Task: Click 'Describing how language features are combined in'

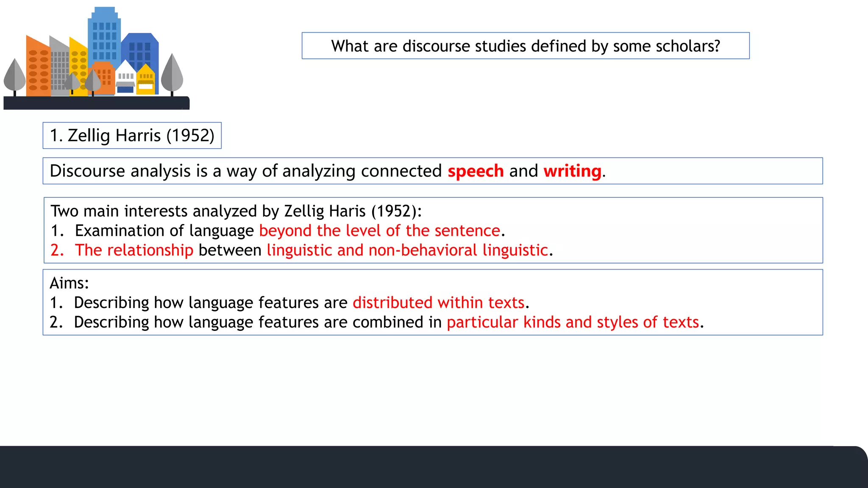Action: pos(258,322)
